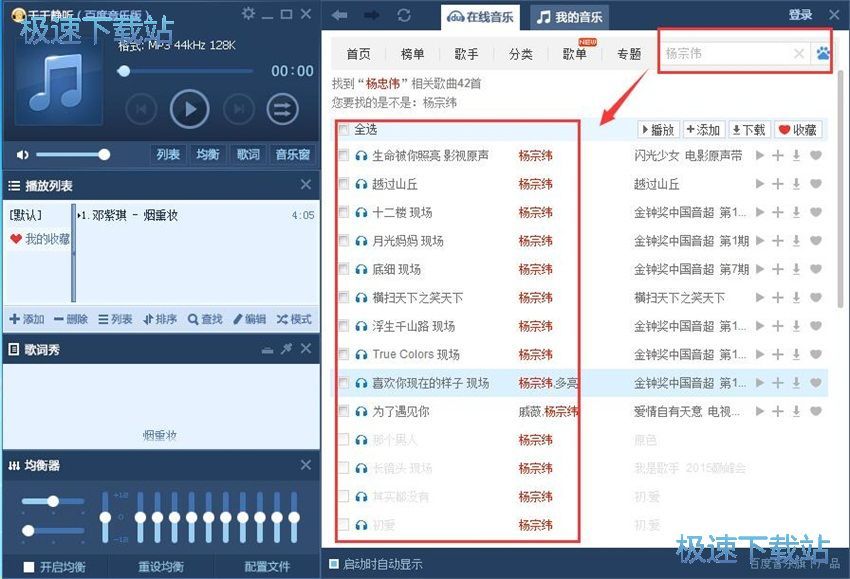Viewport: 850px width, 579px height.
Task: Select playlist track 邓紫棋 - 烟熏妆
Action: (x=196, y=215)
